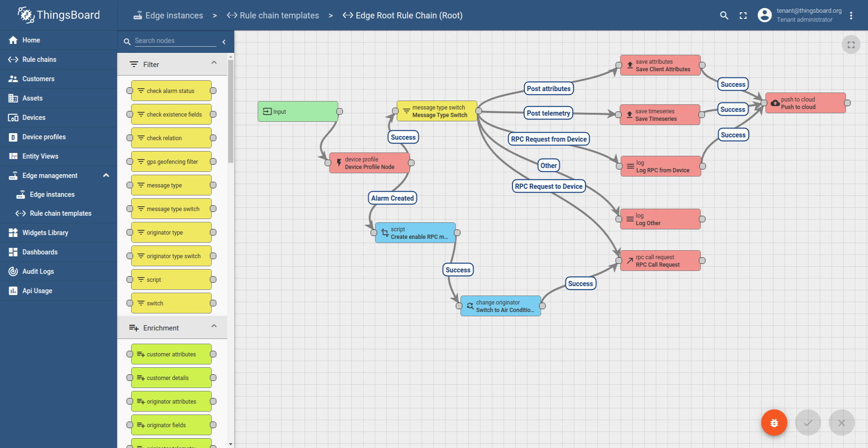The width and height of the screenshot is (868, 448).
Task: Collapse the Enrichment node section
Action: click(214, 326)
